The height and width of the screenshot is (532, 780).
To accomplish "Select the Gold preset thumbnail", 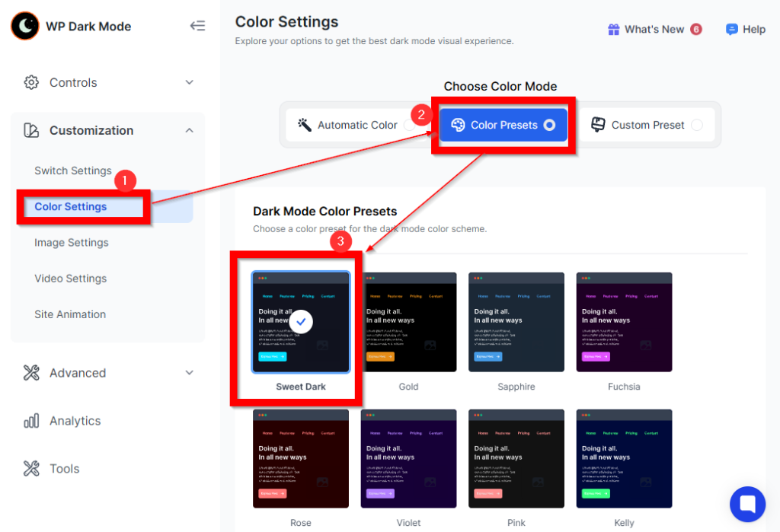I will [408, 322].
